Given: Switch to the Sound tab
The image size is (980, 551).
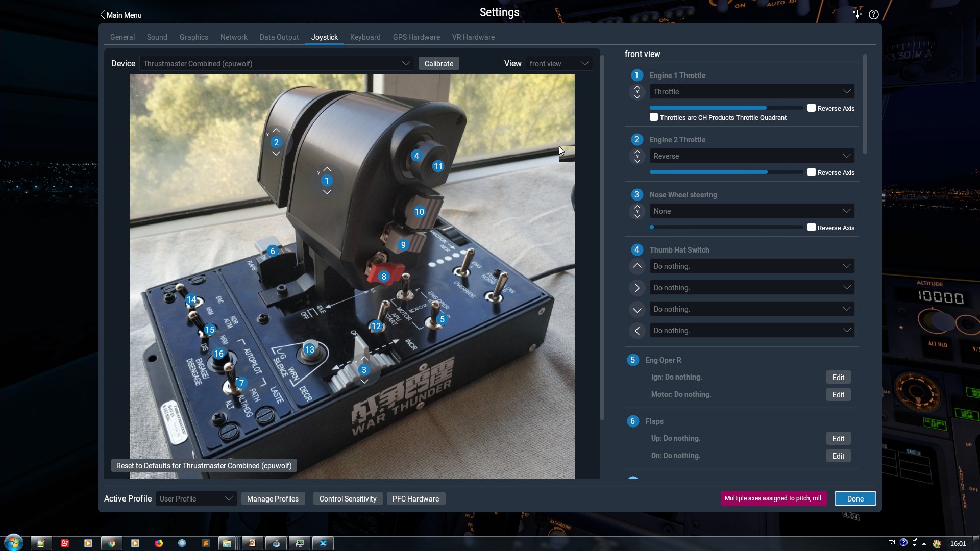Looking at the screenshot, I should pos(157,37).
